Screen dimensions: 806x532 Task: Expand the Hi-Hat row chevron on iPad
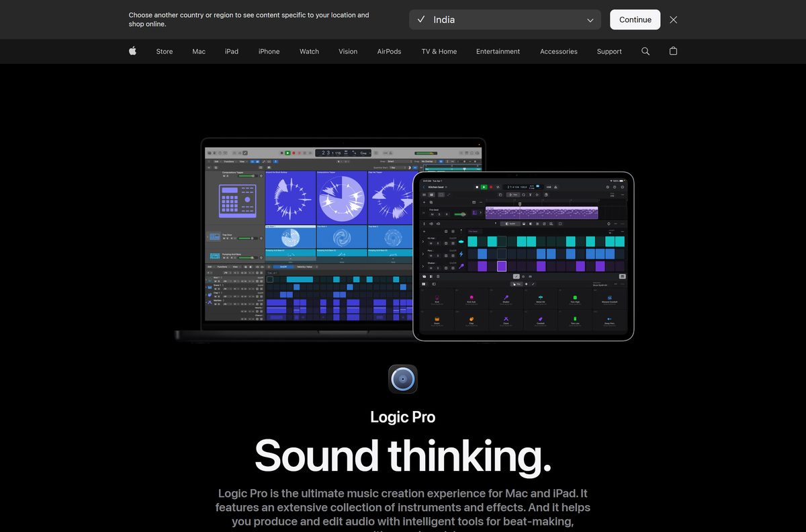[423, 242]
